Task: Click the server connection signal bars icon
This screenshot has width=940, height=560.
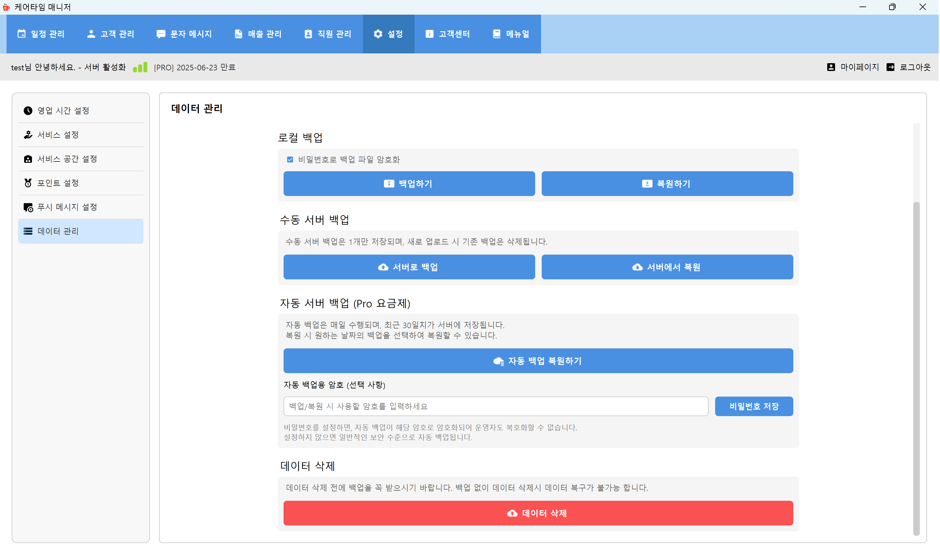Action: [140, 67]
